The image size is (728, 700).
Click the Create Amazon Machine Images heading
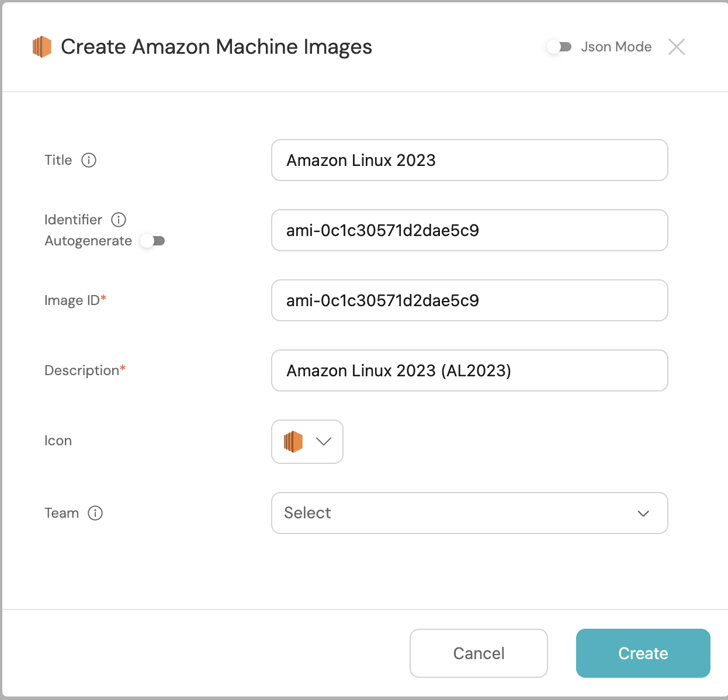tap(216, 47)
